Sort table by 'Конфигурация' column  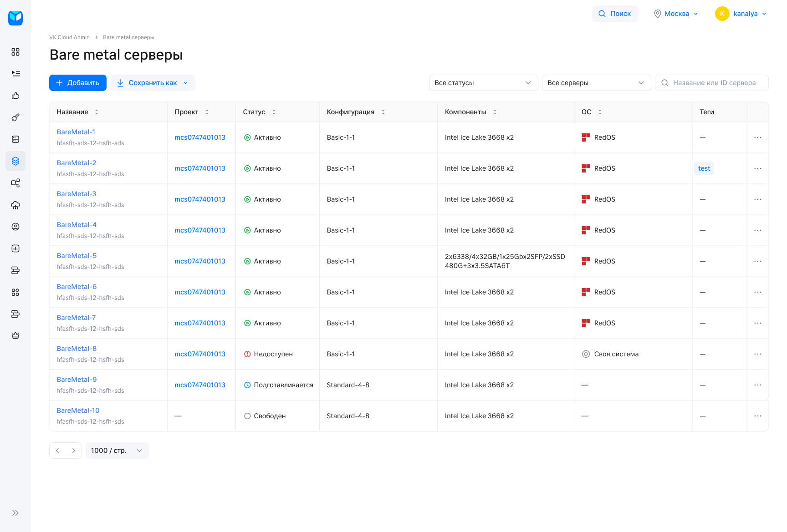tap(383, 112)
